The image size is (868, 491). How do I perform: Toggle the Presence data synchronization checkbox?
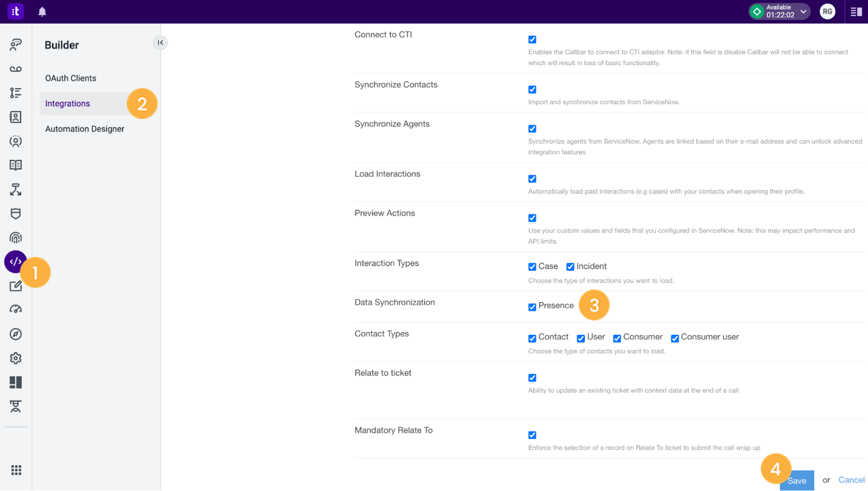click(532, 307)
